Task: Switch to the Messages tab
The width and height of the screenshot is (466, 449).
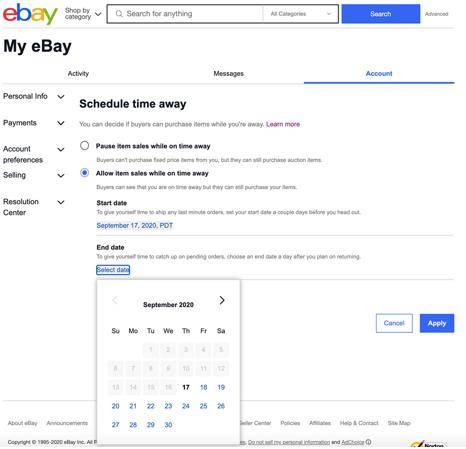Action: (x=228, y=74)
